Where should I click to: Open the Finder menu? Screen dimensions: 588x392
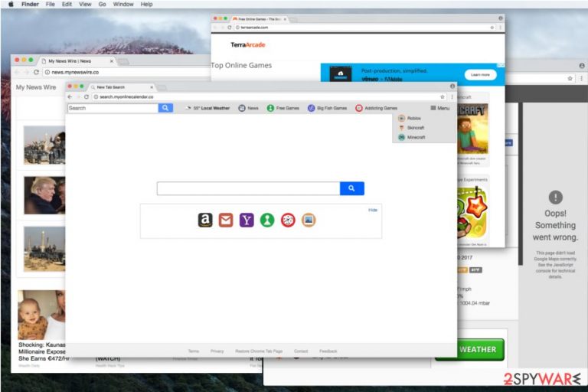[30, 4]
